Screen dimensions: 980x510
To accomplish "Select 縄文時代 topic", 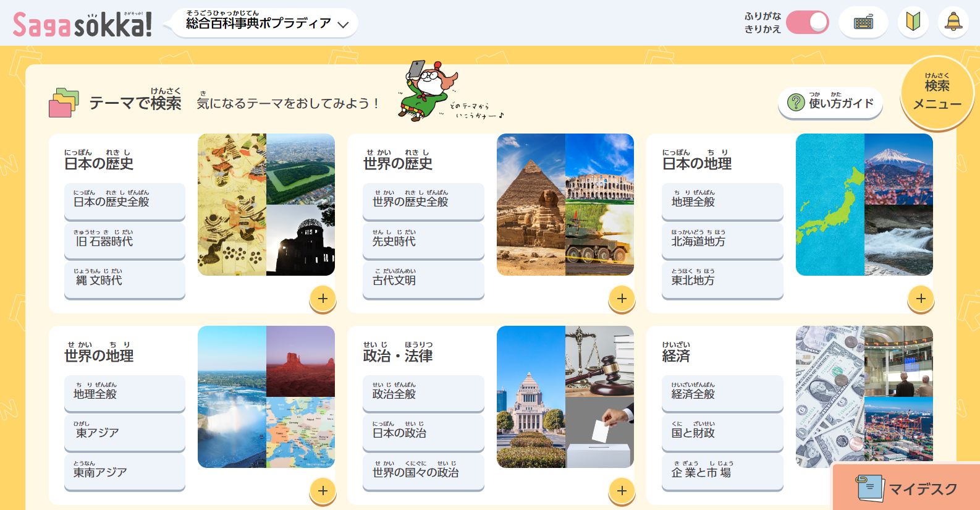I will (125, 279).
